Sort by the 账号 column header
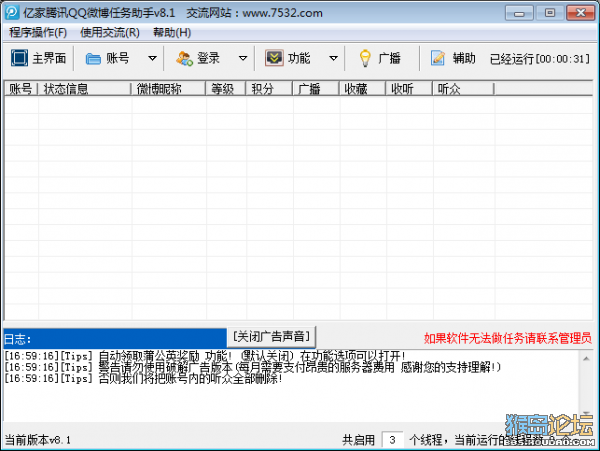 (21, 89)
